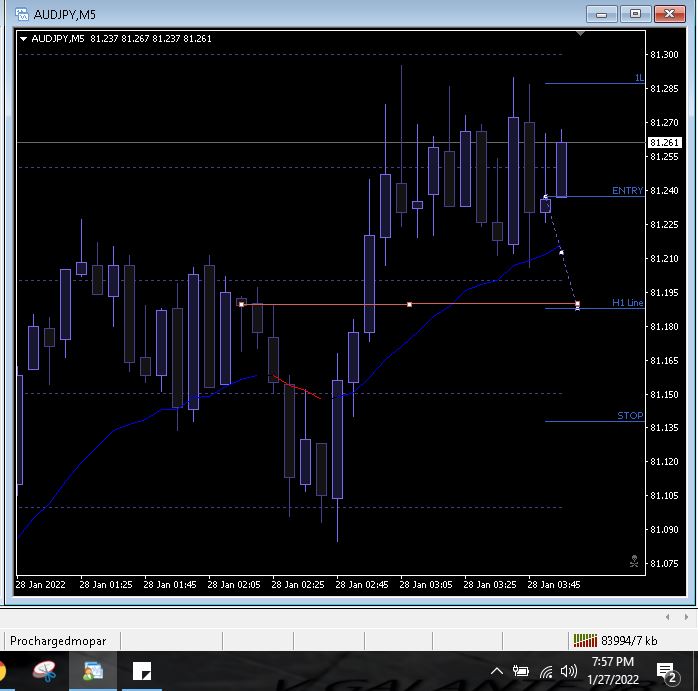The image size is (698, 691).
Task: Click the current price tag 81.261
Action: (x=664, y=142)
